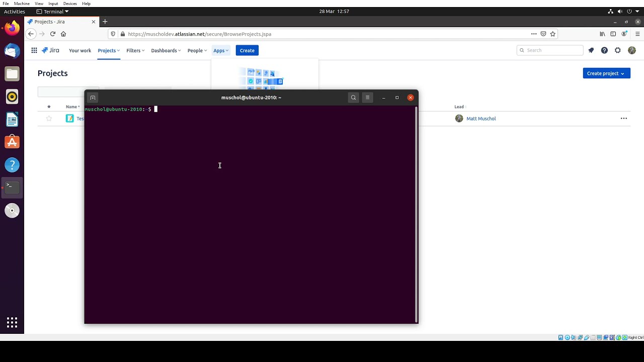Open Matt Muschol lead link
644x362 pixels.
481,119
